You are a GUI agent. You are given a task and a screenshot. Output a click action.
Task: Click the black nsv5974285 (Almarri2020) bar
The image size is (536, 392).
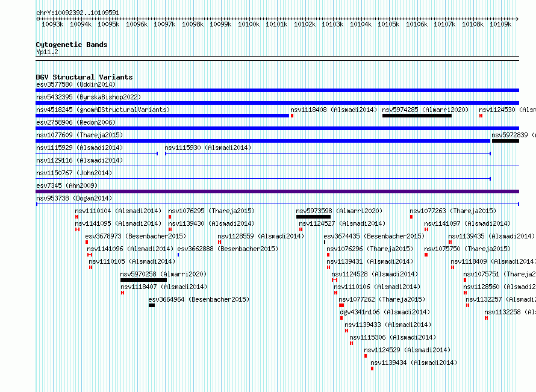[x=417, y=116]
